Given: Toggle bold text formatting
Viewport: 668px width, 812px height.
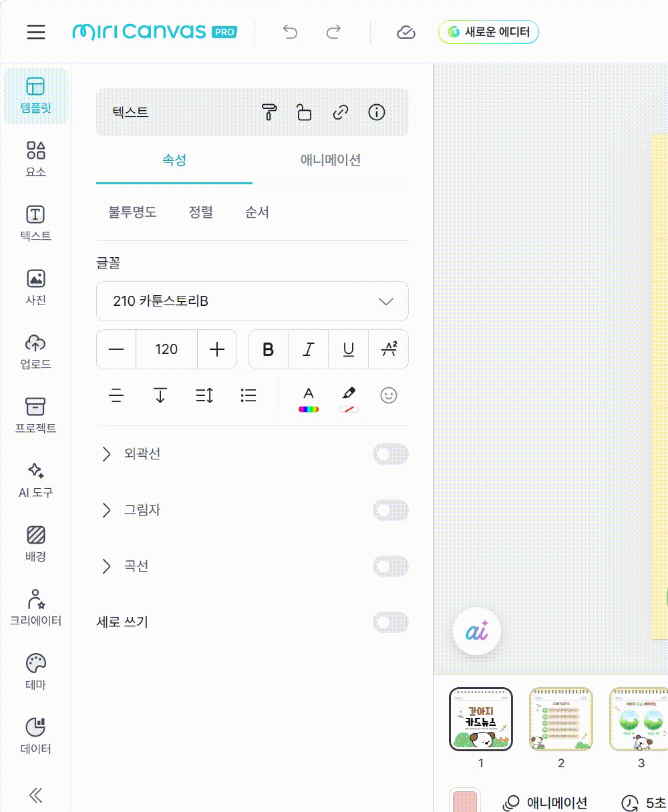Looking at the screenshot, I should (269, 349).
